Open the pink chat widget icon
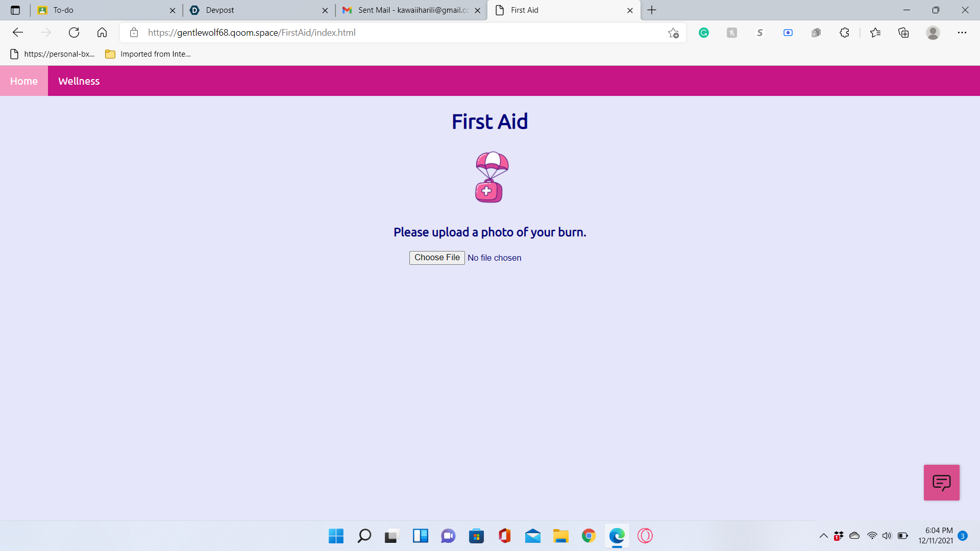The image size is (980, 551). point(941,482)
